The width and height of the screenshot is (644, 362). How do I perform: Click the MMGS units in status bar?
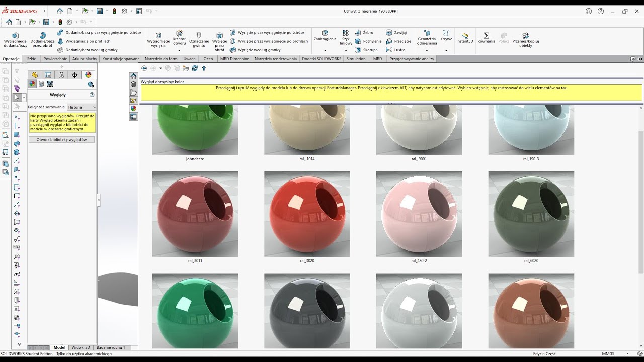point(608,354)
